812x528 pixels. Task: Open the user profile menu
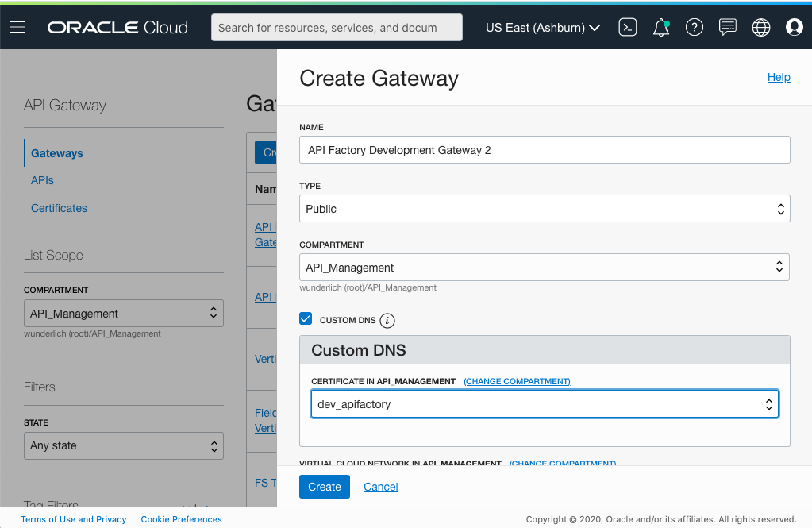(x=794, y=27)
